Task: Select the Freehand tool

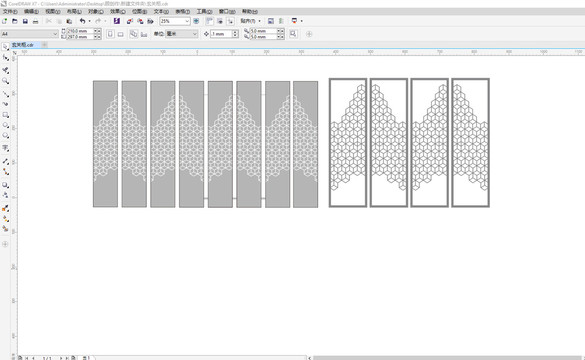Action: pyautogui.click(x=5, y=94)
